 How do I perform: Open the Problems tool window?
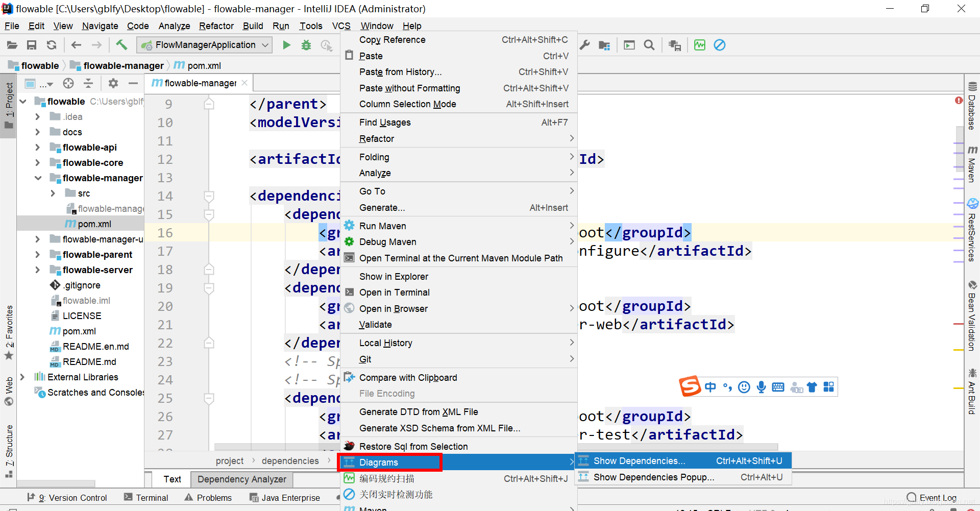208,498
